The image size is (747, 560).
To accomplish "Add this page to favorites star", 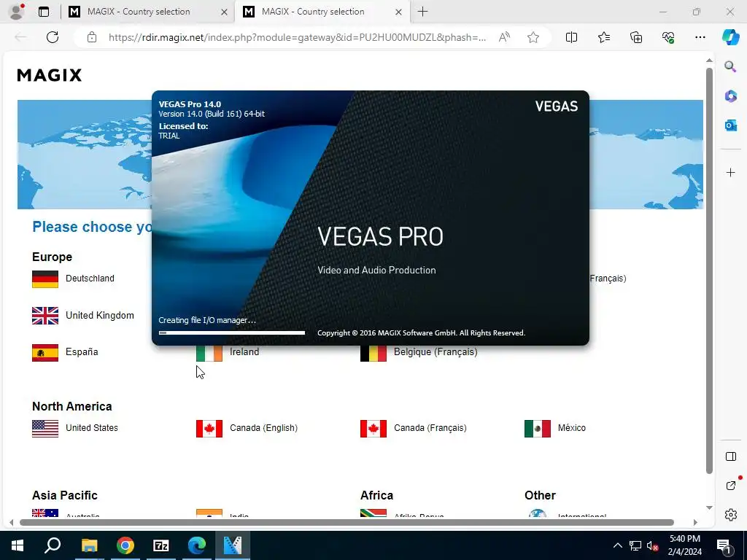I will pos(533,37).
